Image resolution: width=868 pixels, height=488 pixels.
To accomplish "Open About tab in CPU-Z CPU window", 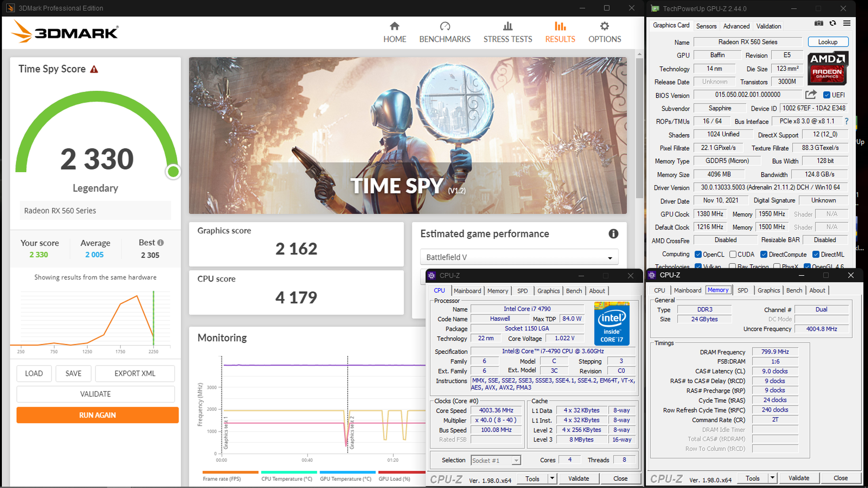I will [597, 291].
